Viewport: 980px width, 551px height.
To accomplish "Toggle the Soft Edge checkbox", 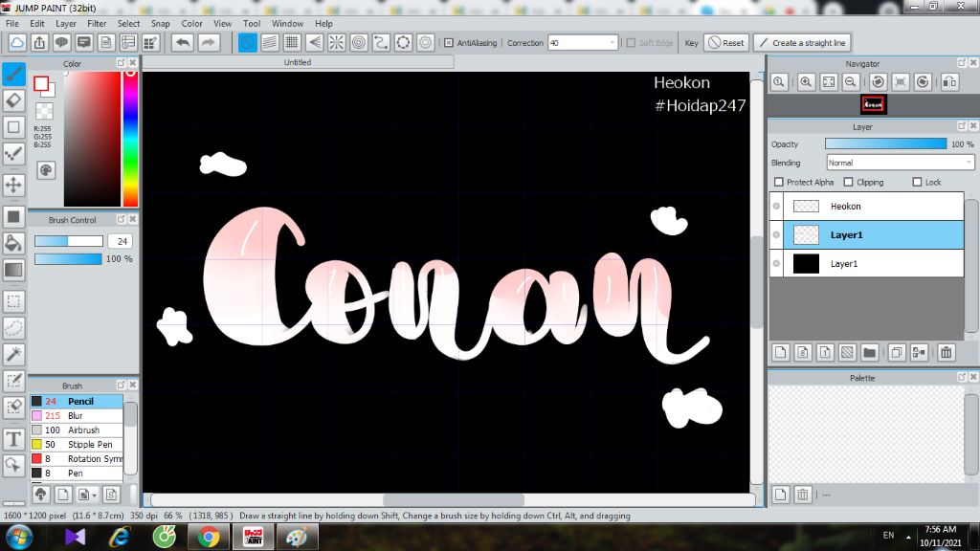I will pyautogui.click(x=631, y=42).
